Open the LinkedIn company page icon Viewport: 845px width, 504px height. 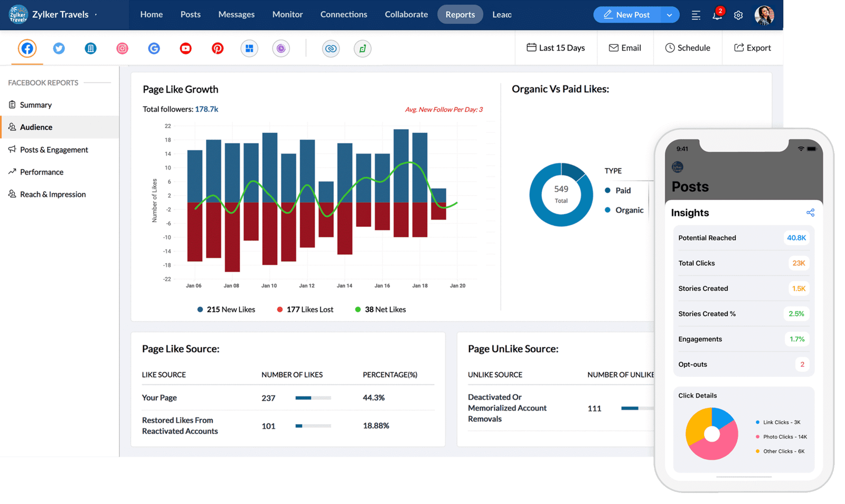tap(90, 48)
